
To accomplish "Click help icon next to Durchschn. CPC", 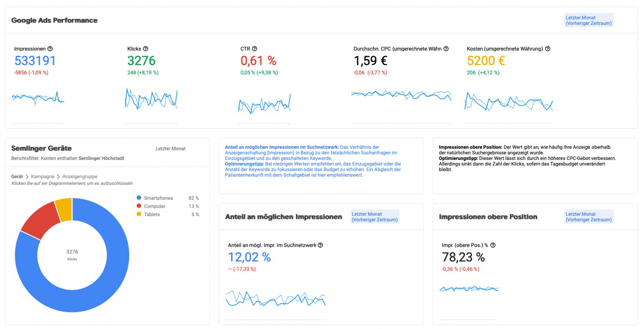I will pyautogui.click(x=446, y=49).
